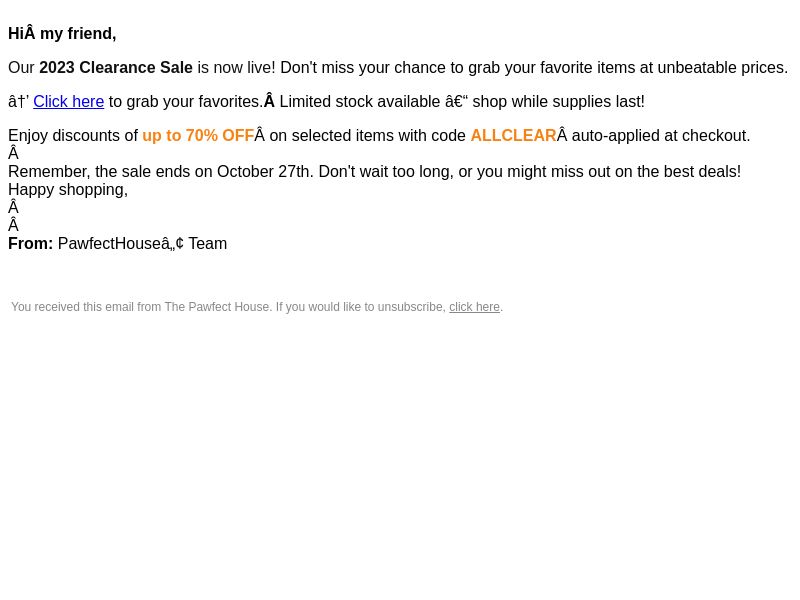The height and width of the screenshot is (600, 800).
Task: Click the 'PawfectHouse Team' signature text
Action: point(142,244)
